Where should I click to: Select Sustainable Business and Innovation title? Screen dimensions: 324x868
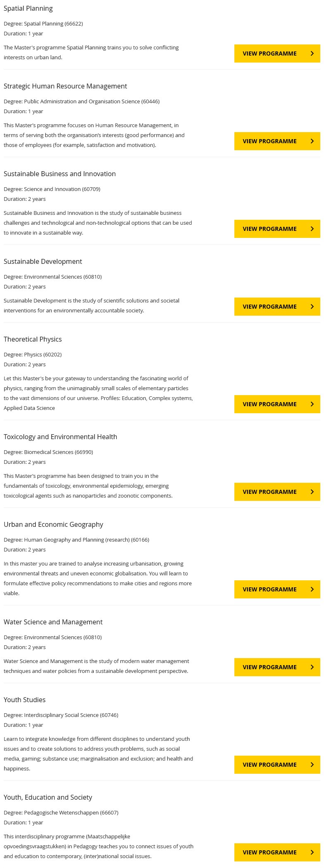(x=60, y=174)
